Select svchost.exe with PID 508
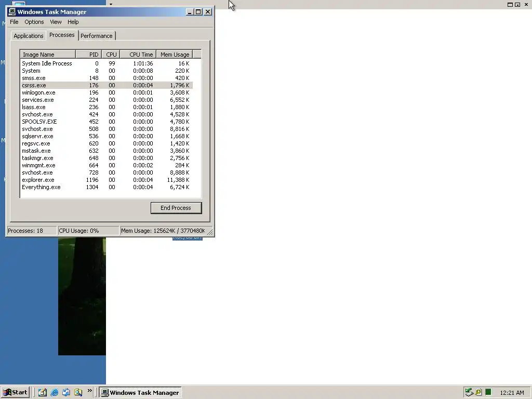 107,129
